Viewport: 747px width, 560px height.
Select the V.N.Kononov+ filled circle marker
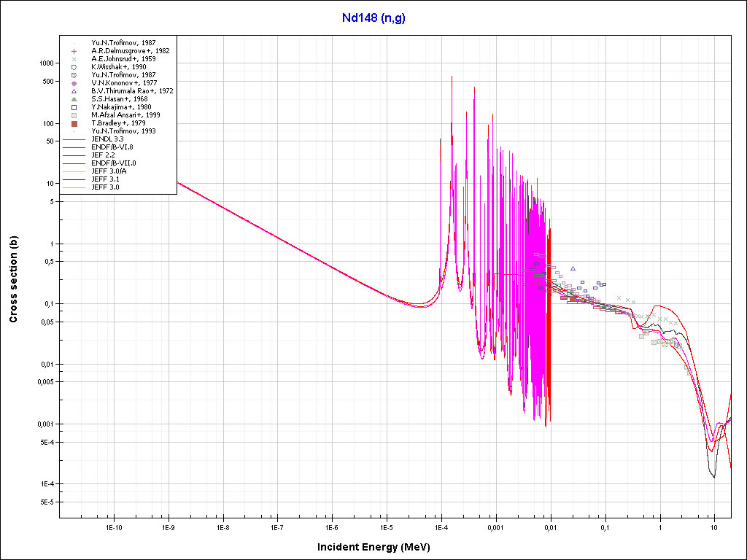[74, 83]
